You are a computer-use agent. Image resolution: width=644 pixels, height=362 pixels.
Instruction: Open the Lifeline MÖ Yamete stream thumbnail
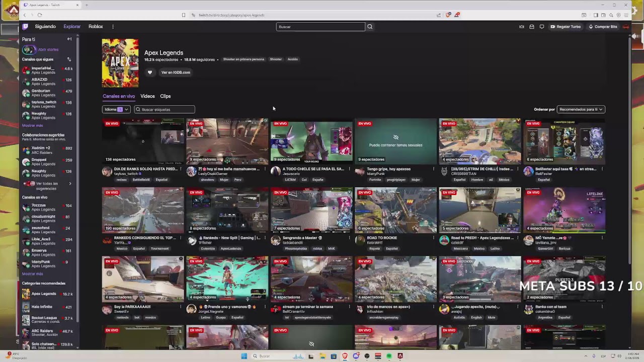coord(564,210)
